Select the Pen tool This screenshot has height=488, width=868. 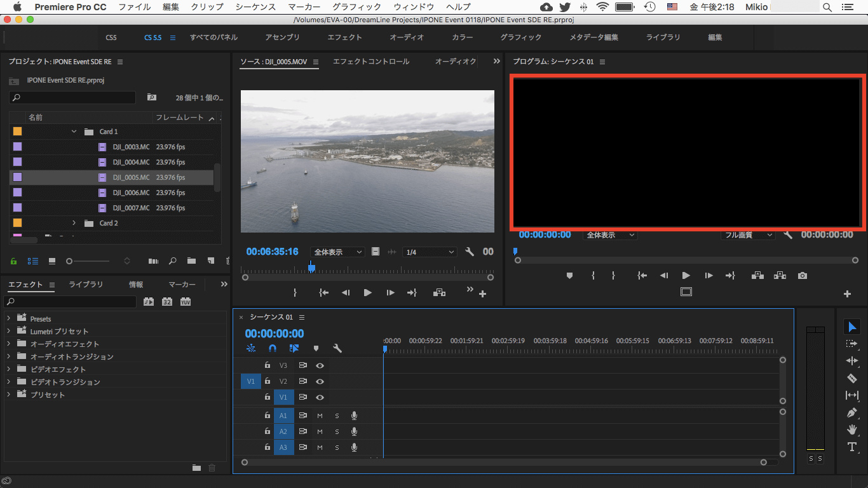(x=852, y=412)
